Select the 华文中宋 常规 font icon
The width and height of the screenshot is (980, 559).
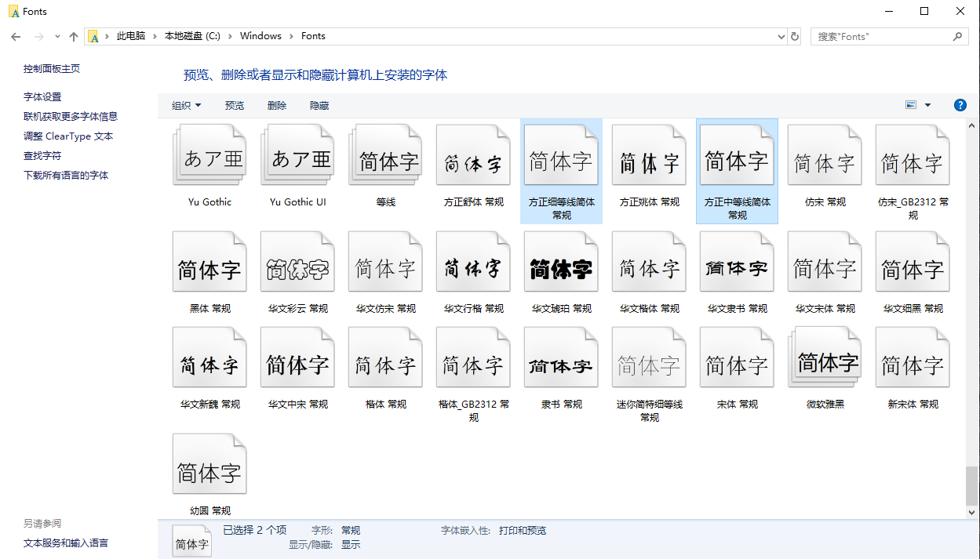(297, 358)
